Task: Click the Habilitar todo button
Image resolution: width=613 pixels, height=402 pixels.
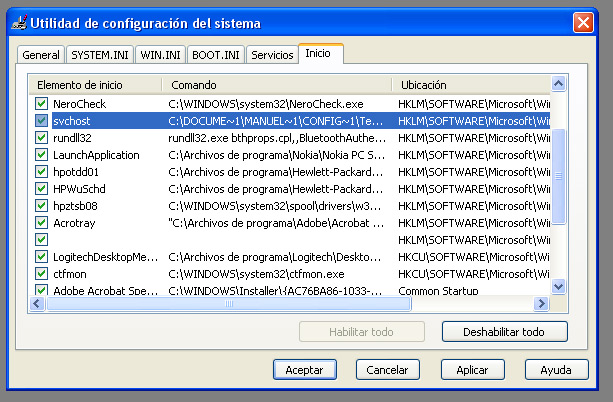Action: tap(362, 332)
